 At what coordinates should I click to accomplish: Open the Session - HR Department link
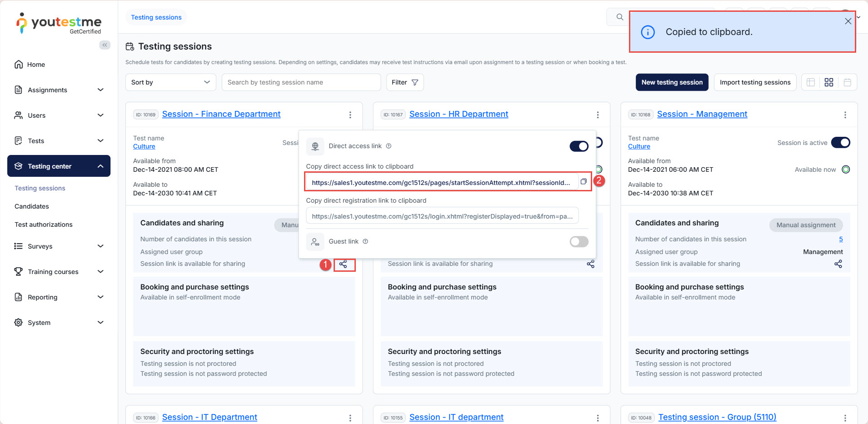click(x=459, y=114)
